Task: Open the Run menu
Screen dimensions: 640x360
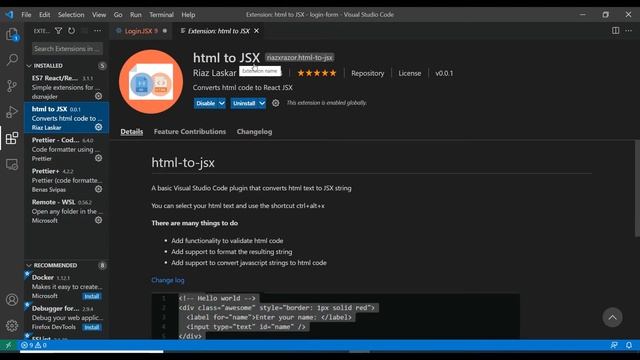Action: tap(136, 15)
